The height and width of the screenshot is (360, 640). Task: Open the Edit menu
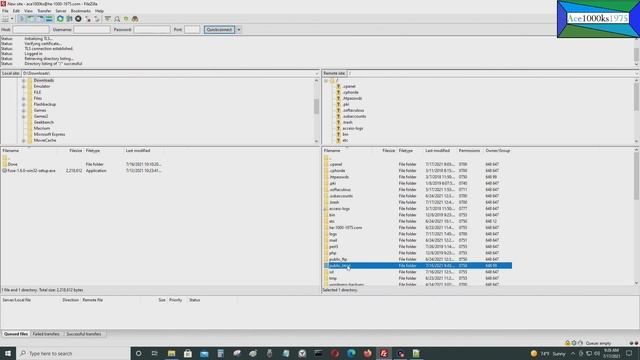16,11
